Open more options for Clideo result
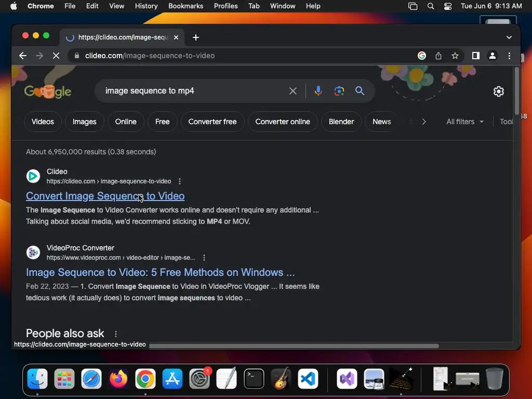The width and height of the screenshot is (532, 399). pyautogui.click(x=180, y=181)
